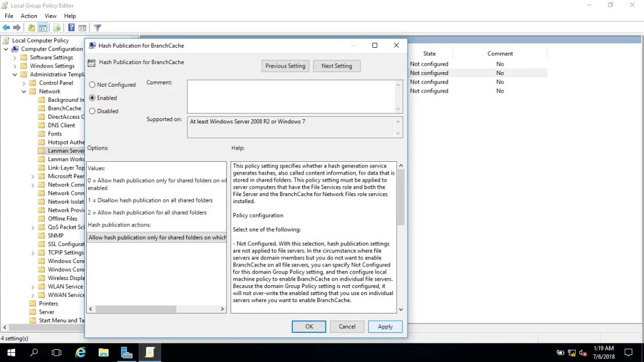The image size is (644, 362).
Task: Confirm with the OK button
Action: pyautogui.click(x=309, y=326)
